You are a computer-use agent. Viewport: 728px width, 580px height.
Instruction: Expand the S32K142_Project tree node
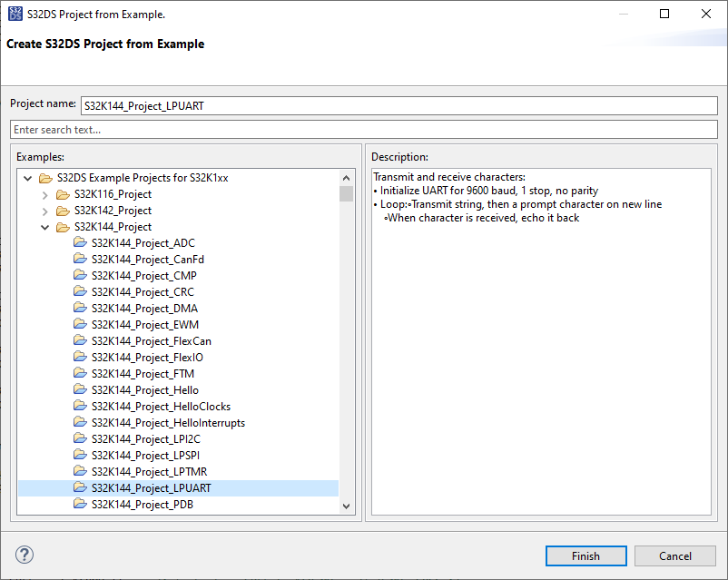pyautogui.click(x=45, y=211)
